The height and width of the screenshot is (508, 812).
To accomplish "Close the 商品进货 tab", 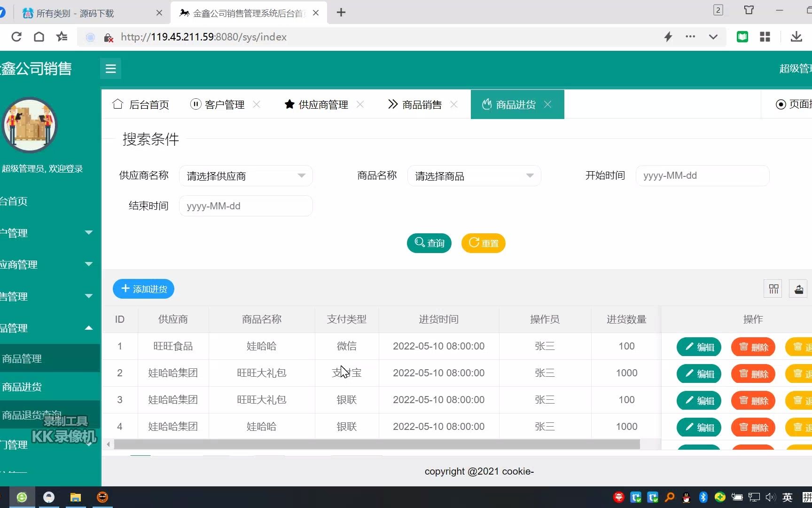I will (x=548, y=104).
